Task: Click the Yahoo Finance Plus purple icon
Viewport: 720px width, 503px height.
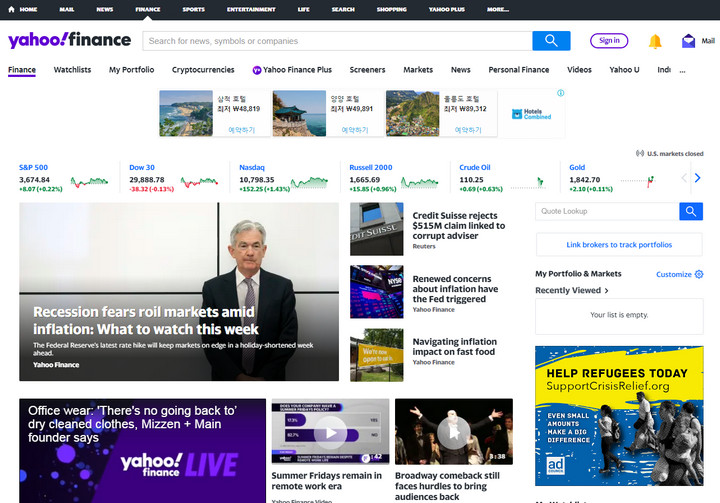Action: pyautogui.click(x=257, y=70)
